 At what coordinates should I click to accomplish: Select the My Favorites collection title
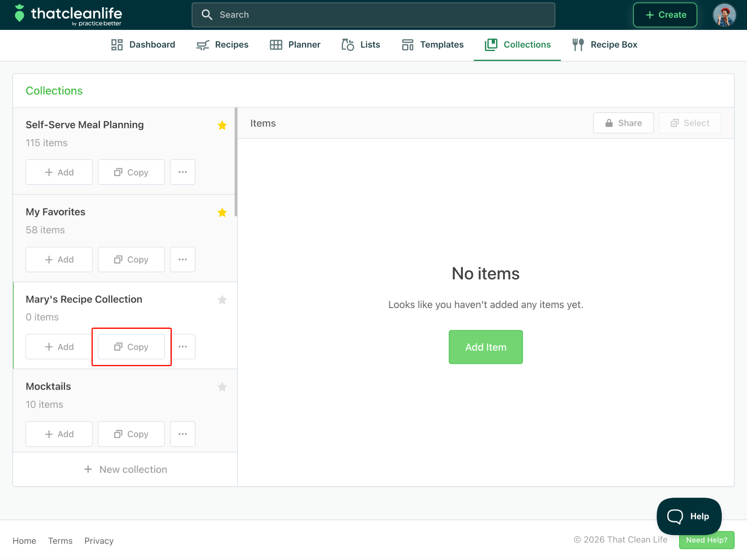point(55,212)
